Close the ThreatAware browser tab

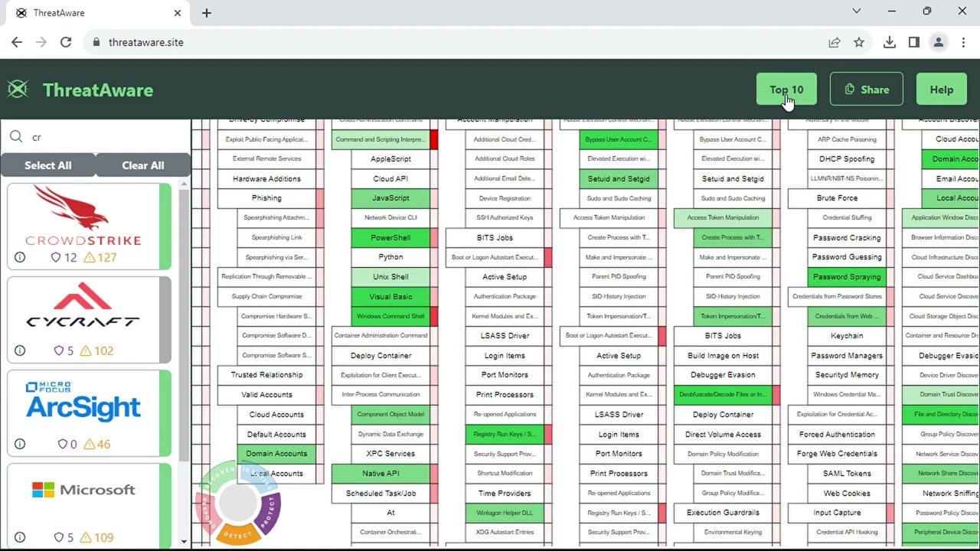[178, 12]
